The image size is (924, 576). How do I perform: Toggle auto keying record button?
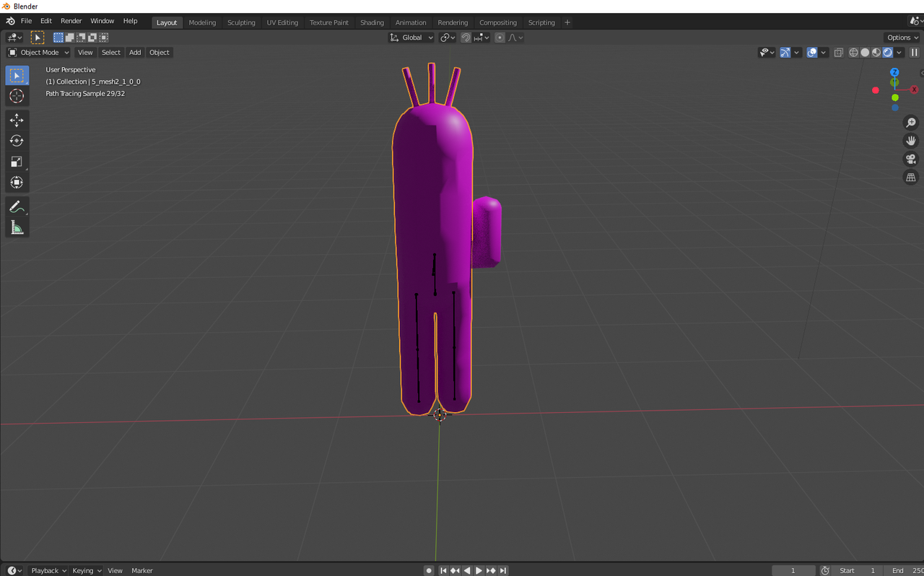point(429,570)
